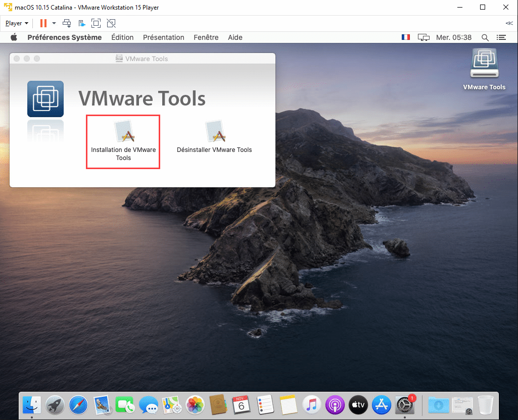Open Apple TV from the Dock
The width and height of the screenshot is (518, 420).
coord(358,405)
